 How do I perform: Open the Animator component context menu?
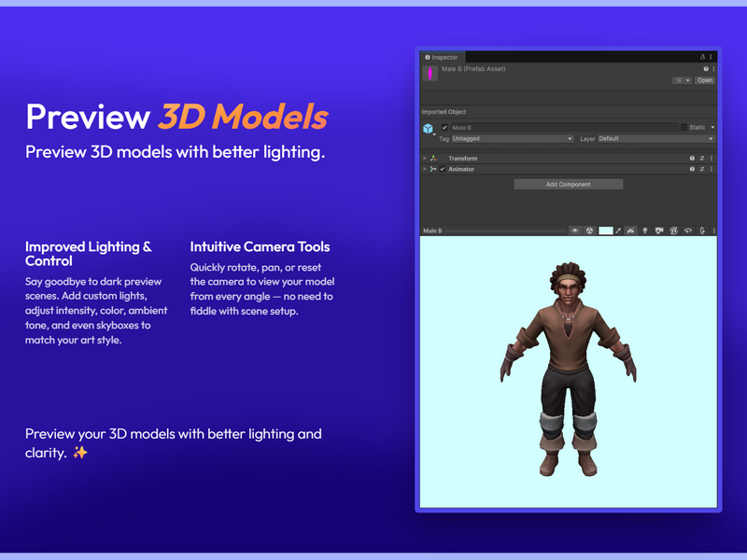pos(712,169)
